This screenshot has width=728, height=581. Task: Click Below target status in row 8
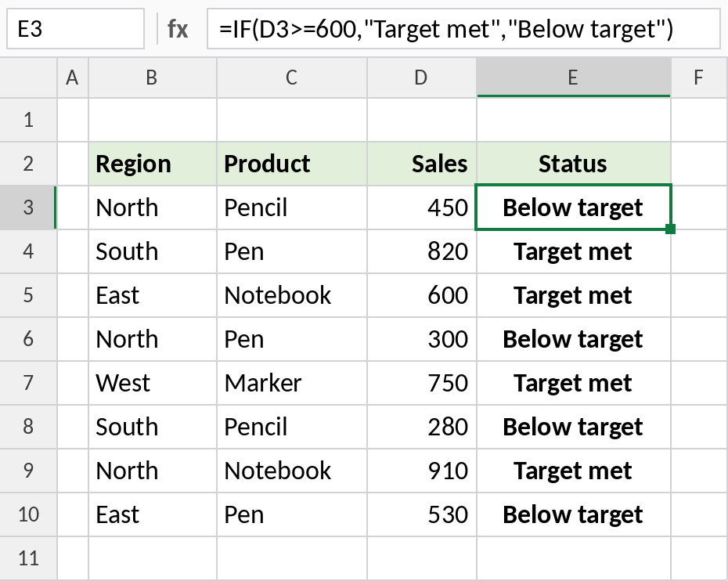coord(573,426)
